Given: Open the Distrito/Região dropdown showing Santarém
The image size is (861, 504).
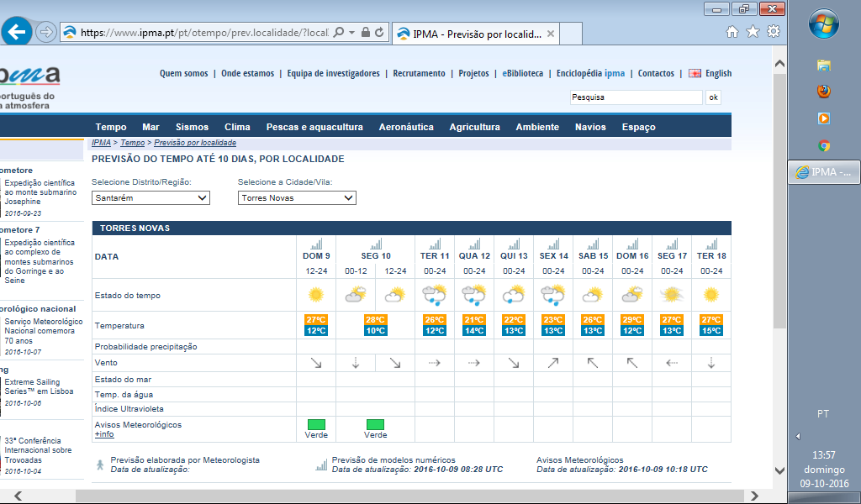Looking at the screenshot, I should coord(151,198).
